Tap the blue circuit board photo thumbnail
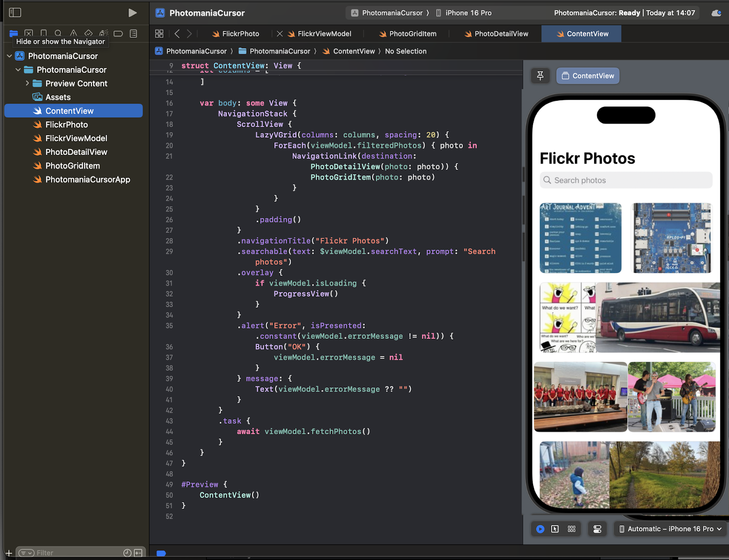The width and height of the screenshot is (729, 560). [671, 238]
